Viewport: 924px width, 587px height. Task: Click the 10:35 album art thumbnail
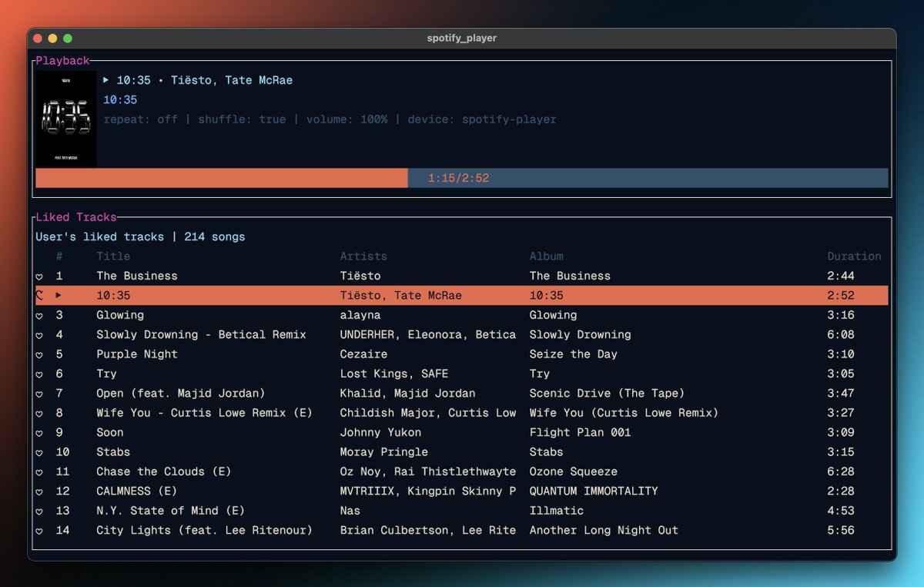65,119
